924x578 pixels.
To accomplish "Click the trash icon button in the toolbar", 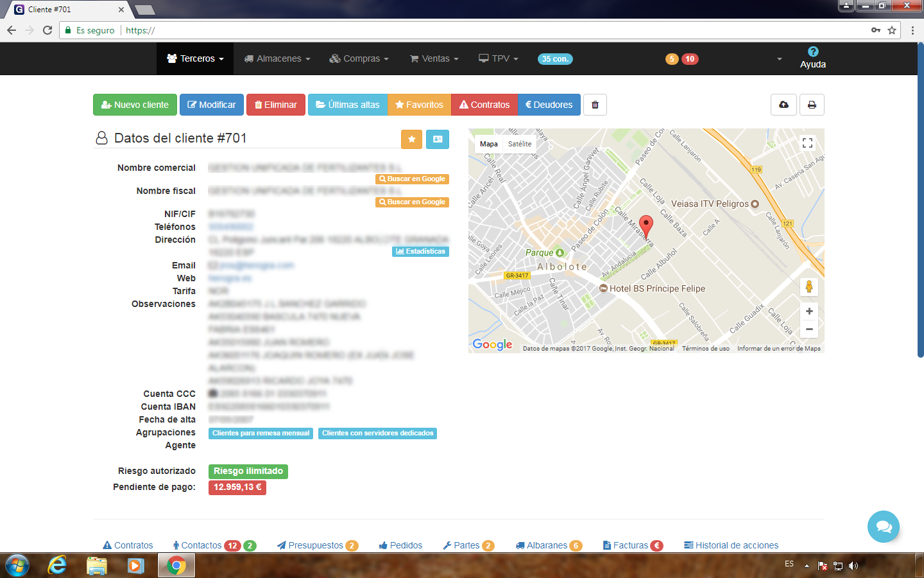I will click(595, 105).
